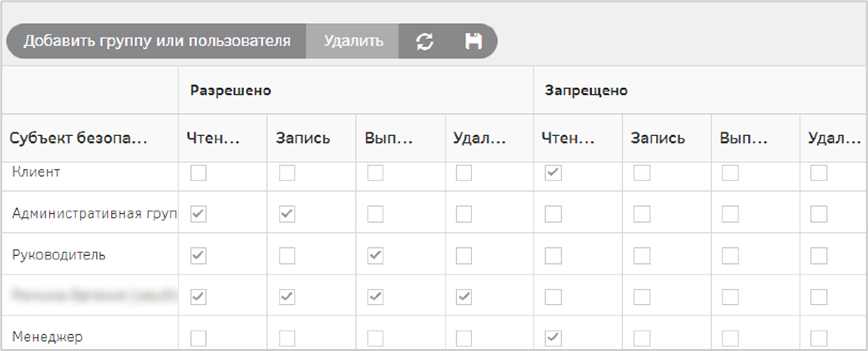This screenshot has height=351, width=868.
Task: Uncheck allowed Запись for Административная группа
Action: pos(287,214)
